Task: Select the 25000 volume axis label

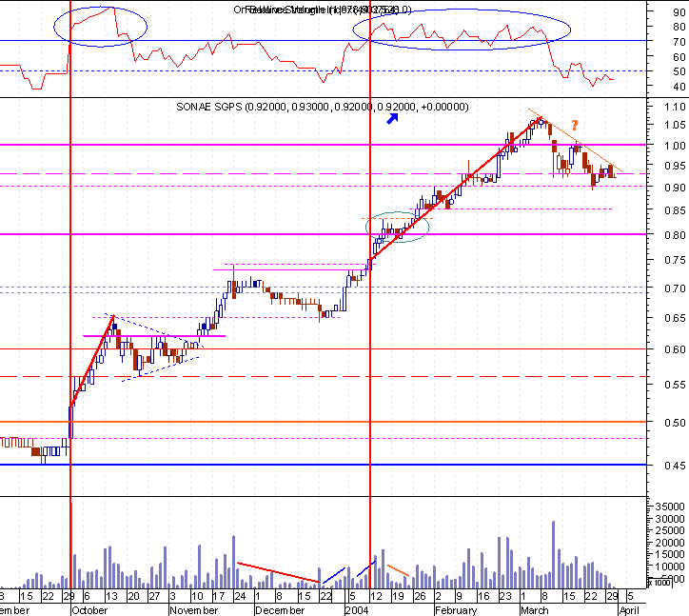Action: pos(670,530)
